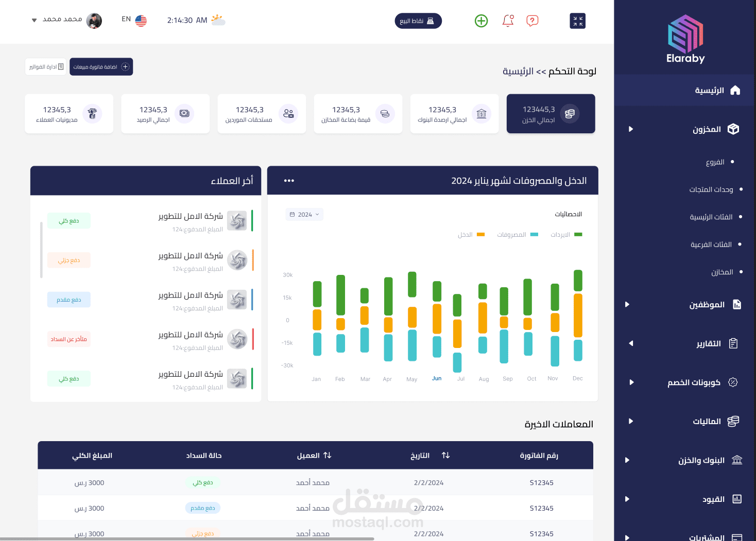Click the coins icon on اجمالي الخزن card
756x541 pixels.
[x=570, y=114]
